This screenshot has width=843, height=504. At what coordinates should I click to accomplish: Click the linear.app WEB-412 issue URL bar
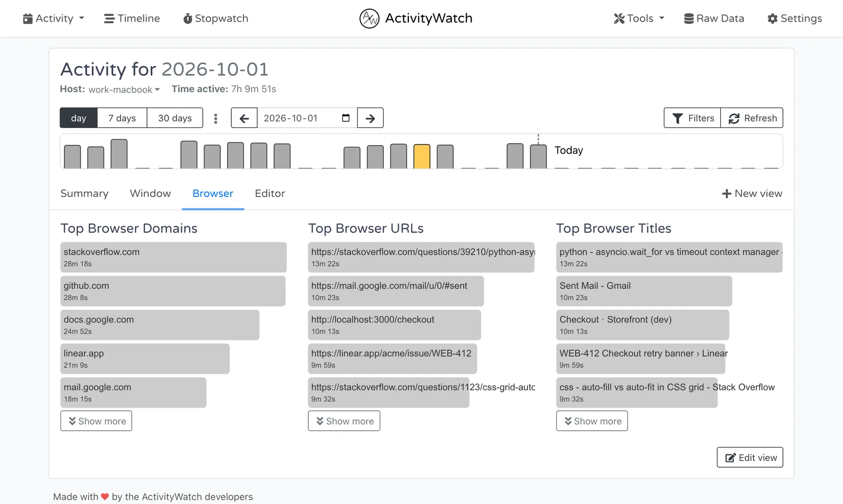click(393, 359)
